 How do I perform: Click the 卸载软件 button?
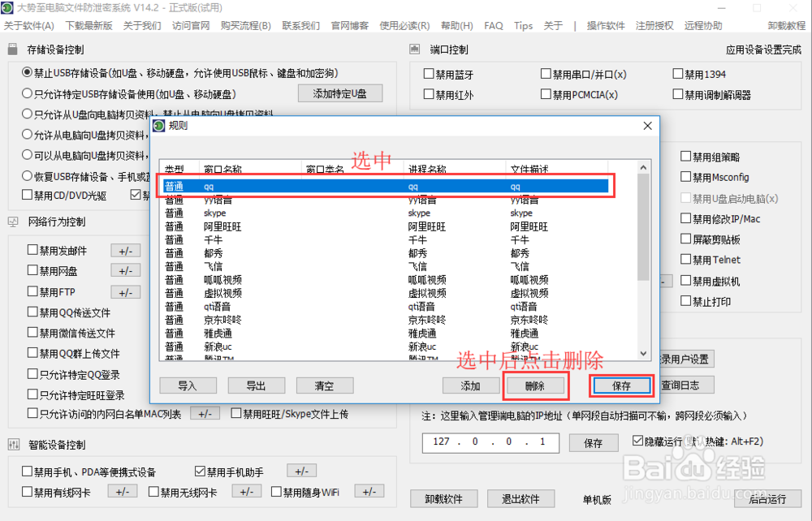coord(444,498)
